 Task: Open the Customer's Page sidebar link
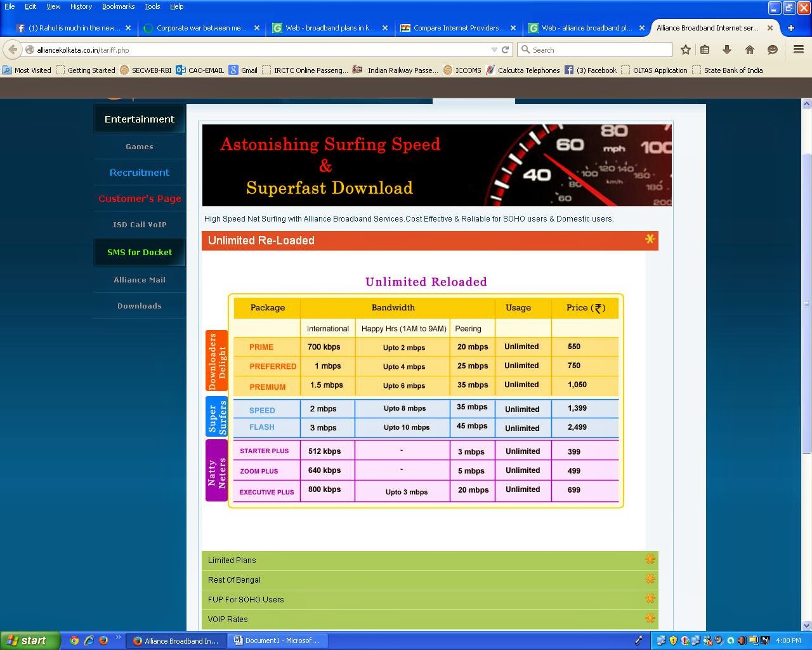140,199
